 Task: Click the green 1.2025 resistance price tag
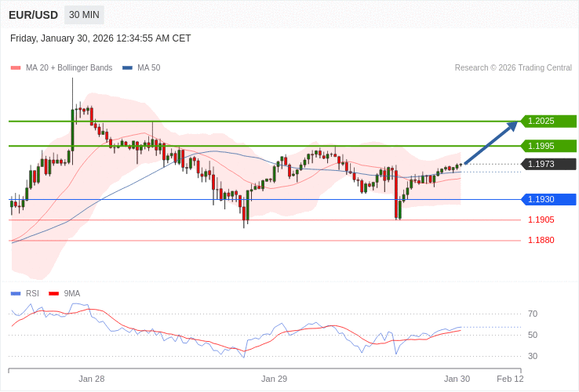click(x=548, y=122)
